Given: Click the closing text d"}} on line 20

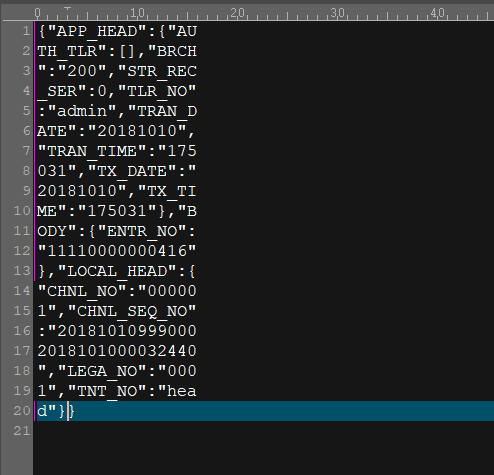Looking at the screenshot, I should [56, 411].
